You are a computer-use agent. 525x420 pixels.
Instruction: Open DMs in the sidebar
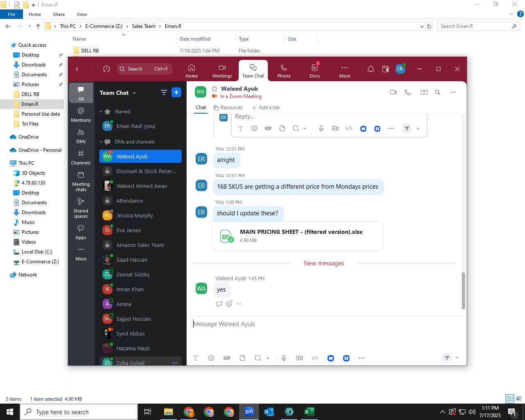(81, 136)
